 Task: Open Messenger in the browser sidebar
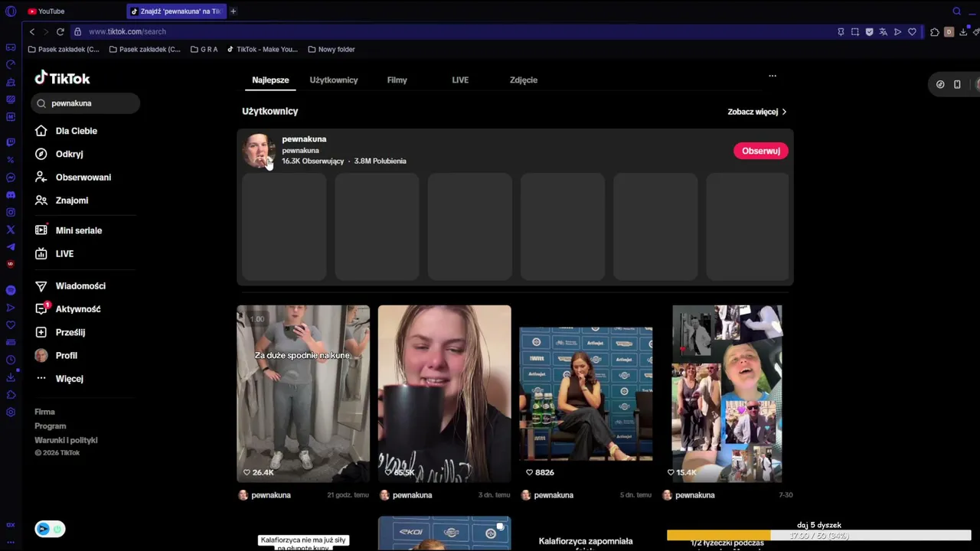click(x=11, y=178)
